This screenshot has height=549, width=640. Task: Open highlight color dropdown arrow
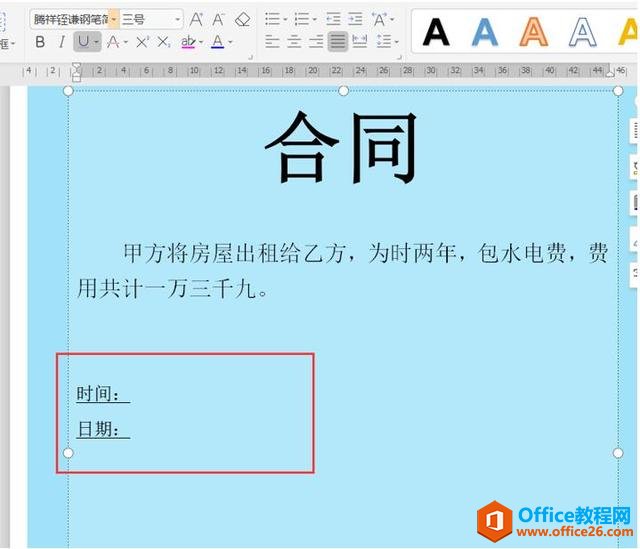(201, 42)
